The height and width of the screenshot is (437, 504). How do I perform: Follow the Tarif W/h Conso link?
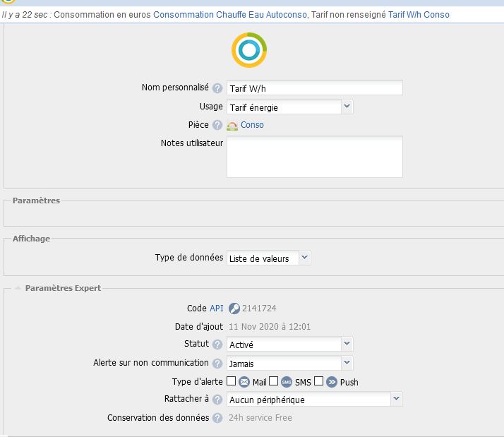(x=419, y=14)
